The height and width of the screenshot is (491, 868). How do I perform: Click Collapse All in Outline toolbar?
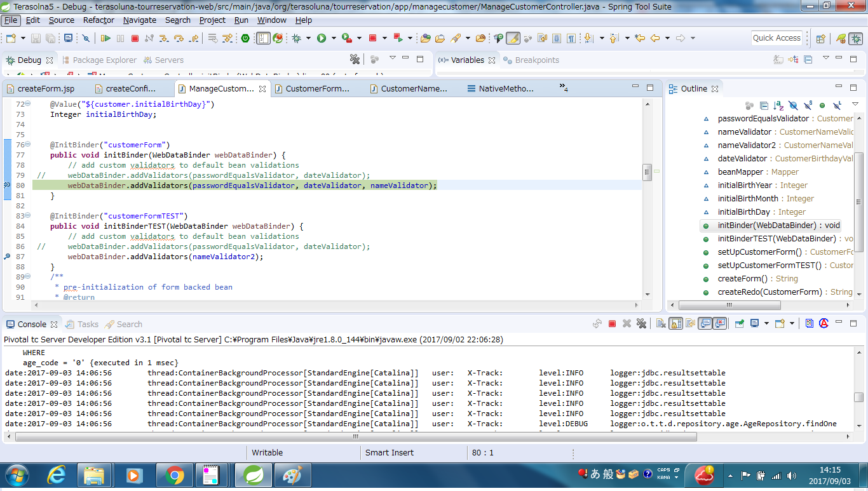(x=764, y=105)
